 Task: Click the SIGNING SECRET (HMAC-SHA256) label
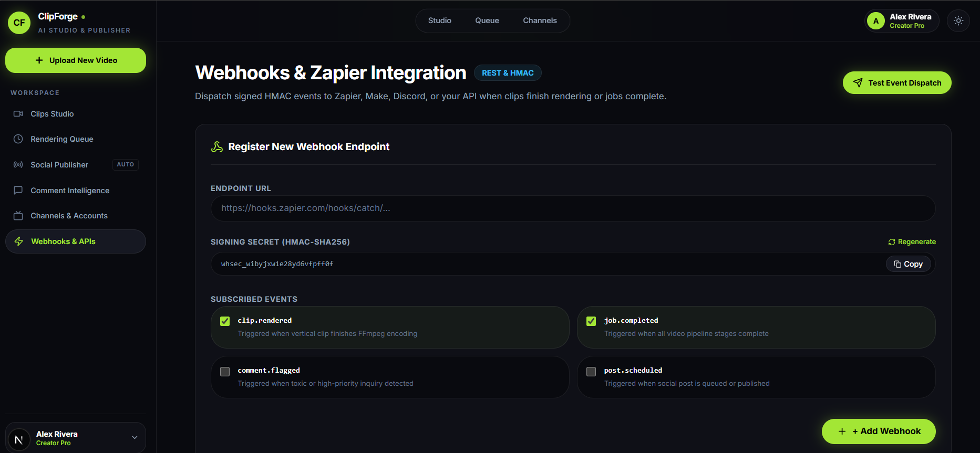280,242
